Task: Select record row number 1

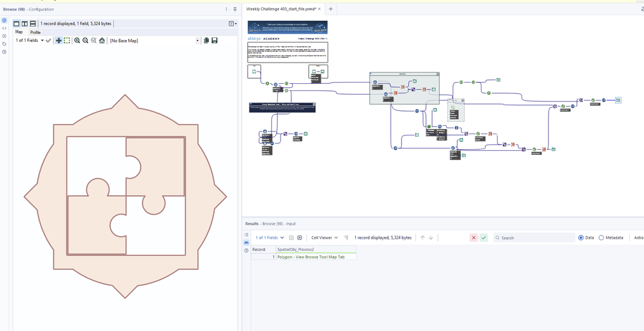Action: 263,257
